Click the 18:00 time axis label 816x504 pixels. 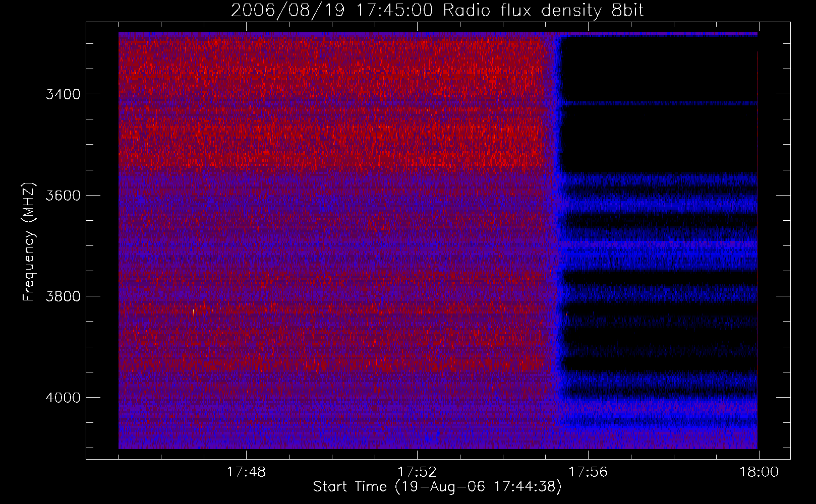click(759, 472)
